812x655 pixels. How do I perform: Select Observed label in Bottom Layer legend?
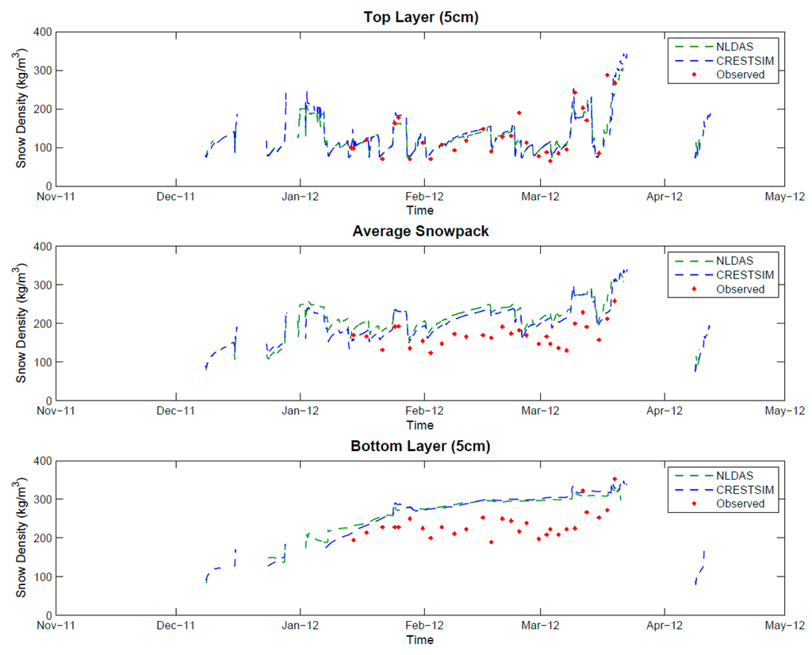coord(740,504)
